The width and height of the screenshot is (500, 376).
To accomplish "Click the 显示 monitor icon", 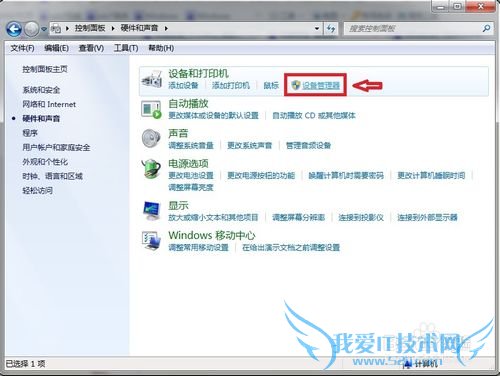I will tap(152, 211).
